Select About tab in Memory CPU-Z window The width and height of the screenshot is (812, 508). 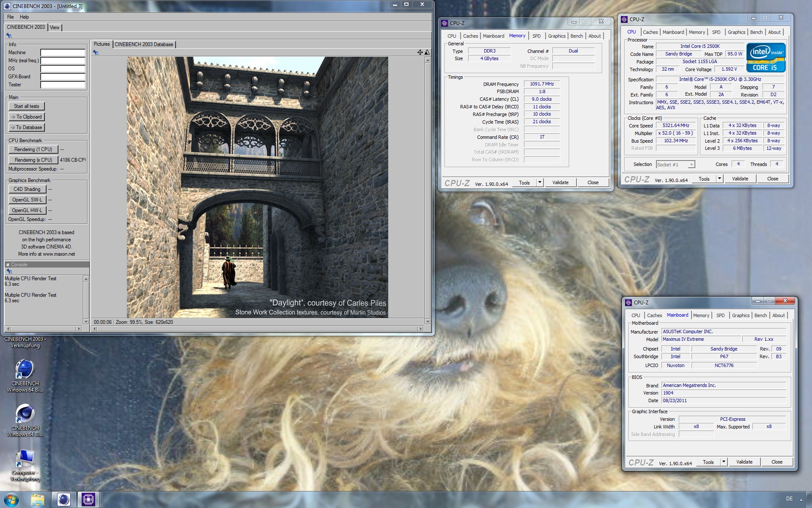(x=595, y=36)
